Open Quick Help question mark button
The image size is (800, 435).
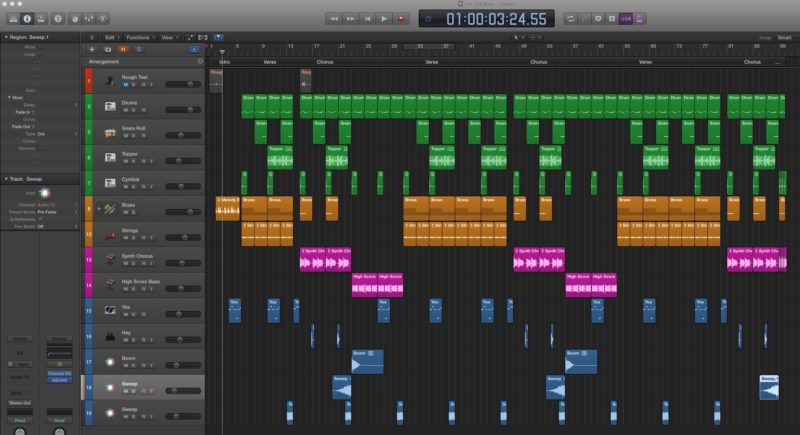[x=58, y=19]
